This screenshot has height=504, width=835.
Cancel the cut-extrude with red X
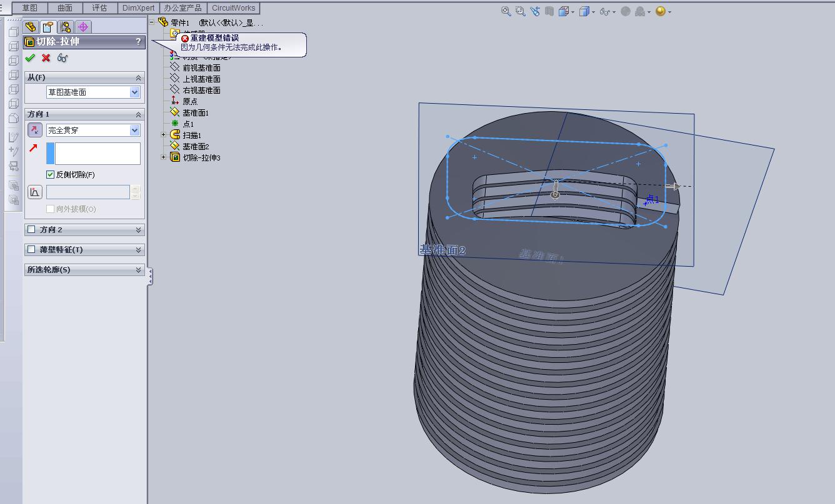[x=46, y=58]
